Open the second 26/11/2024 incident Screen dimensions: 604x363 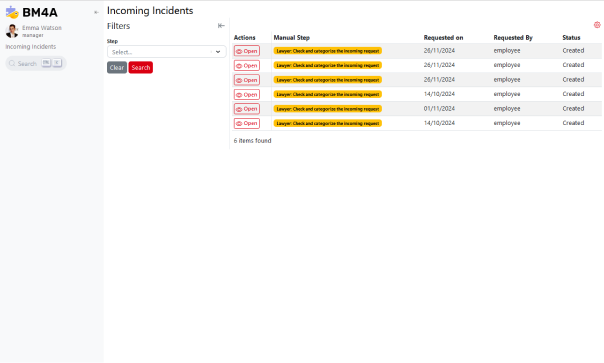(x=247, y=66)
